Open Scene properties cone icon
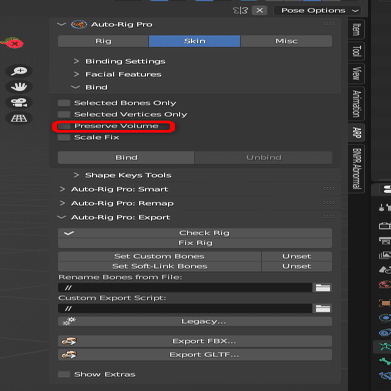This screenshot has height=391, width=391. pyautogui.click(x=385, y=270)
